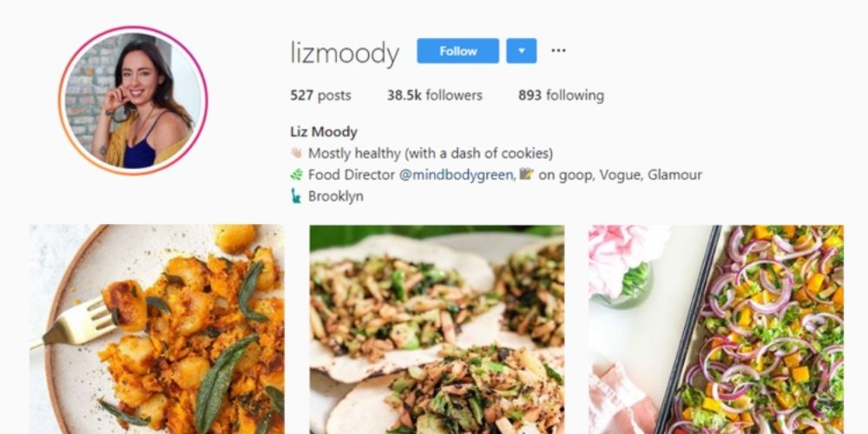View the 893 following list
This screenshot has width=868, height=434.
pos(561,95)
